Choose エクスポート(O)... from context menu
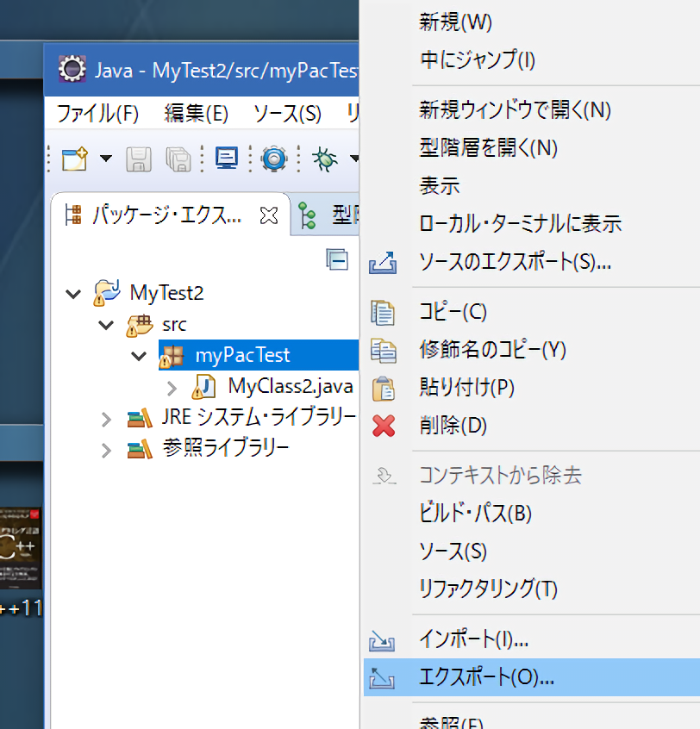Image resolution: width=700 pixels, height=729 pixels. [x=486, y=677]
